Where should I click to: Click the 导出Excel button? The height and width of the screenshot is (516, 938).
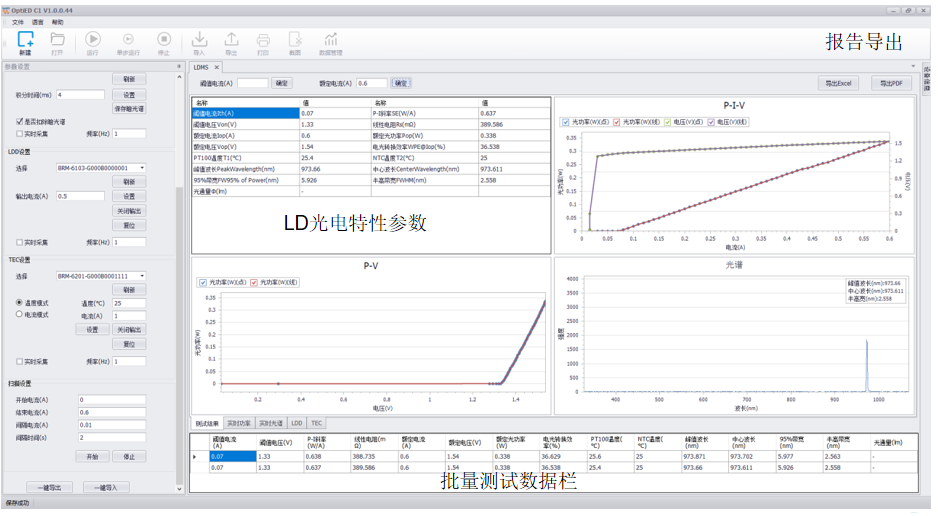[841, 83]
